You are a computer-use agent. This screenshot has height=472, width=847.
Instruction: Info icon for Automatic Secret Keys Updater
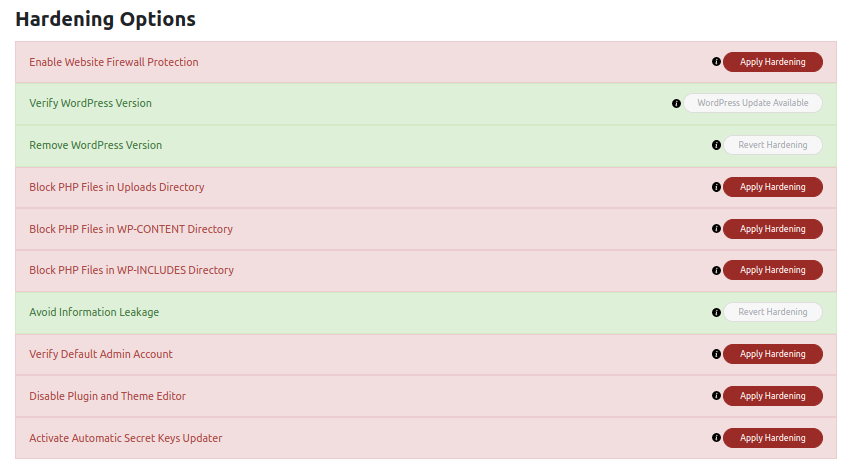pos(716,438)
